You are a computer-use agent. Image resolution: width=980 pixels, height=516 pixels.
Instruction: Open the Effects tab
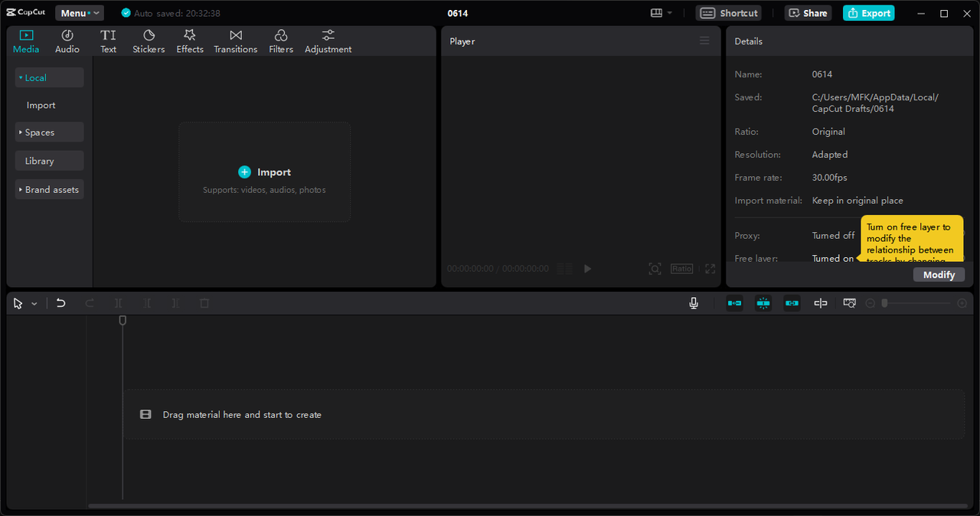tap(190, 41)
